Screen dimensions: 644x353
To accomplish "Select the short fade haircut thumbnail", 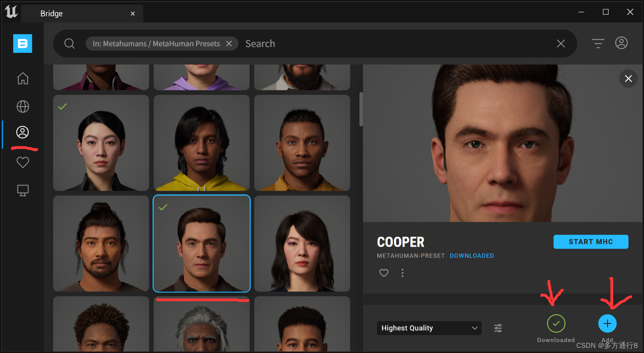I will [302, 324].
